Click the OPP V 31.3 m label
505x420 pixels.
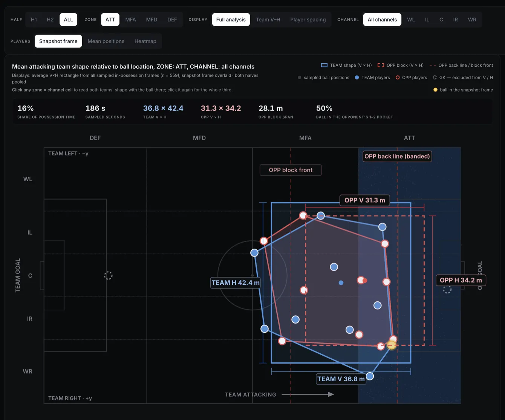click(x=365, y=200)
